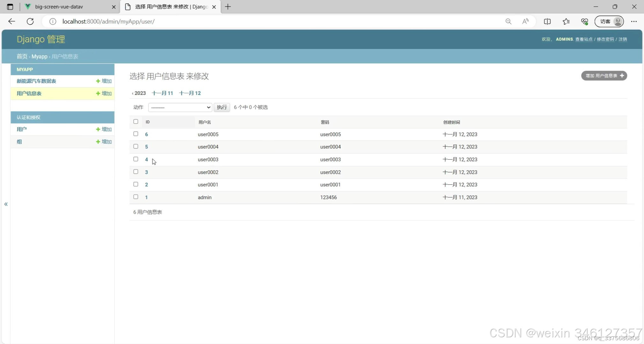Image resolution: width=644 pixels, height=344 pixels.
Task: Check the select-all checkbox in table header
Action: point(136,122)
